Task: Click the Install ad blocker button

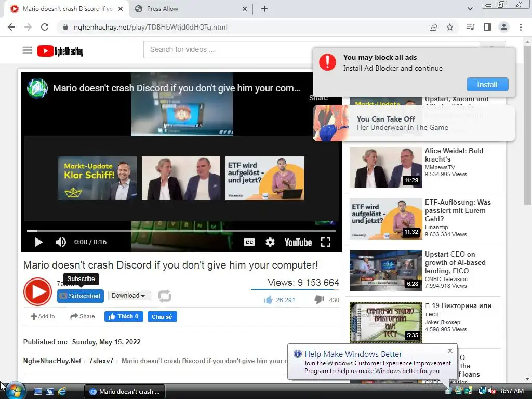Action: coord(487,85)
